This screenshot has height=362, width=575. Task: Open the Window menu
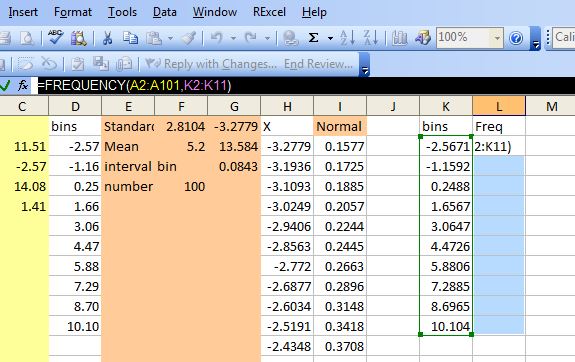(x=215, y=12)
